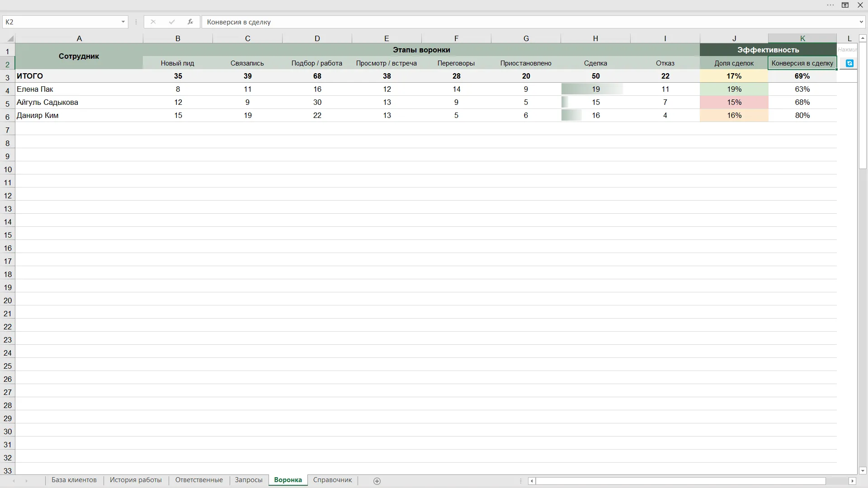Select the red 15% cell in Доля сделок
868x488 pixels.
(x=734, y=102)
